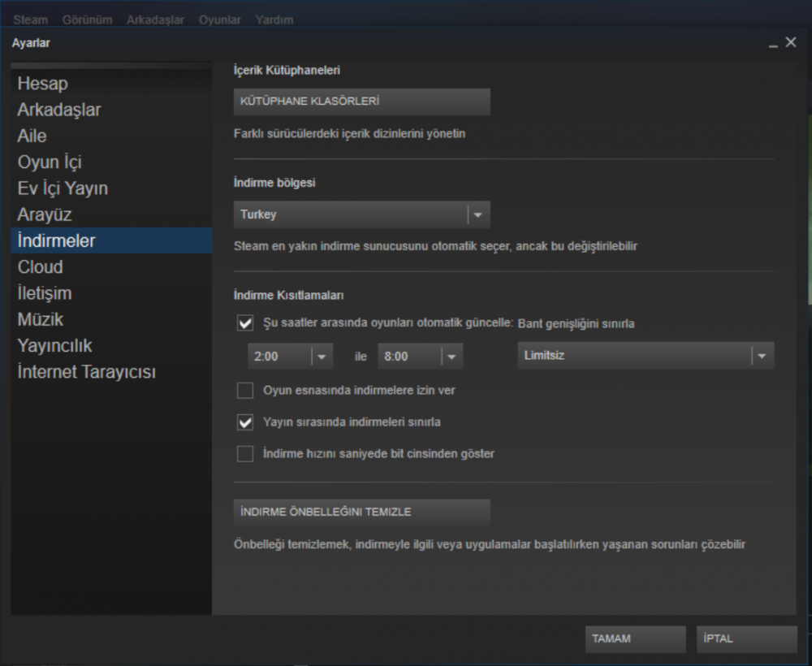Click the 'Önbelleği temizlemek' description text
Viewport: 812px width, 666px height.
490,545
